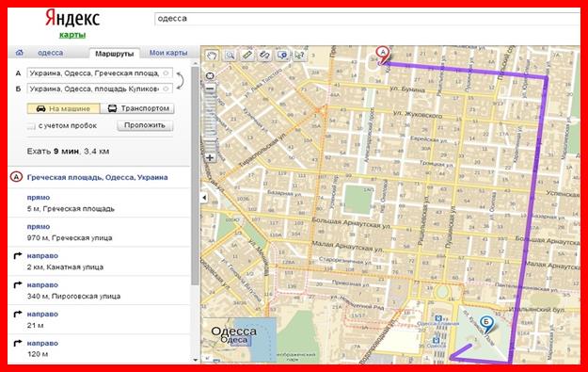Image resolution: width=588 pixels, height=372 pixels.
Task: Select the what's-here cursor tool
Action: coord(299,56)
